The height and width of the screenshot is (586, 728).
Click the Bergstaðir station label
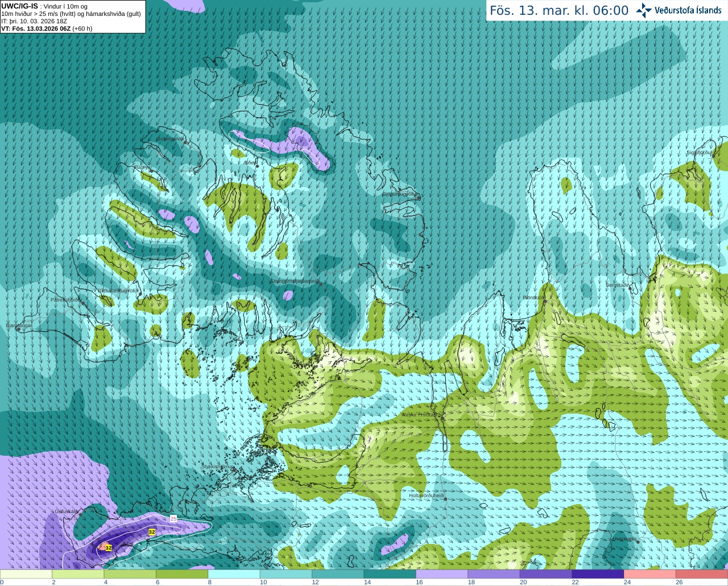(618, 285)
